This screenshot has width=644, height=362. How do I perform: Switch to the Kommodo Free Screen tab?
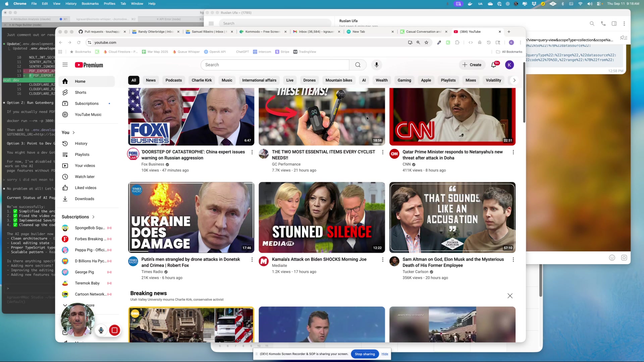[263, 32]
